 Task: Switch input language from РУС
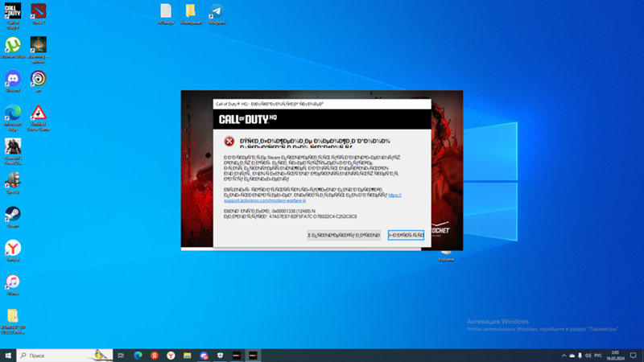(x=598, y=356)
